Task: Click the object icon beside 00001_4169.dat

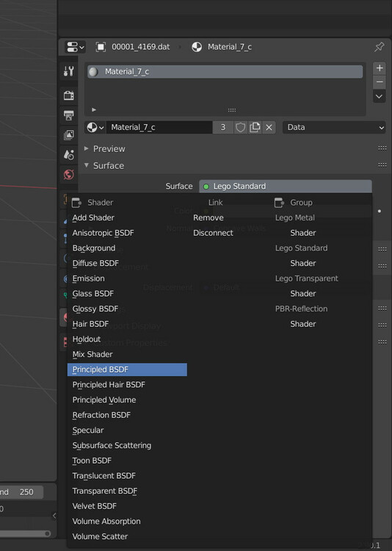Action: click(101, 47)
